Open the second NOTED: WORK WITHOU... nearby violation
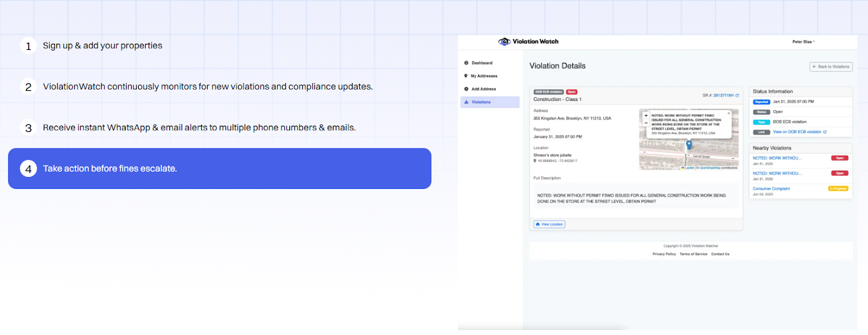The image size is (868, 335). [x=777, y=174]
